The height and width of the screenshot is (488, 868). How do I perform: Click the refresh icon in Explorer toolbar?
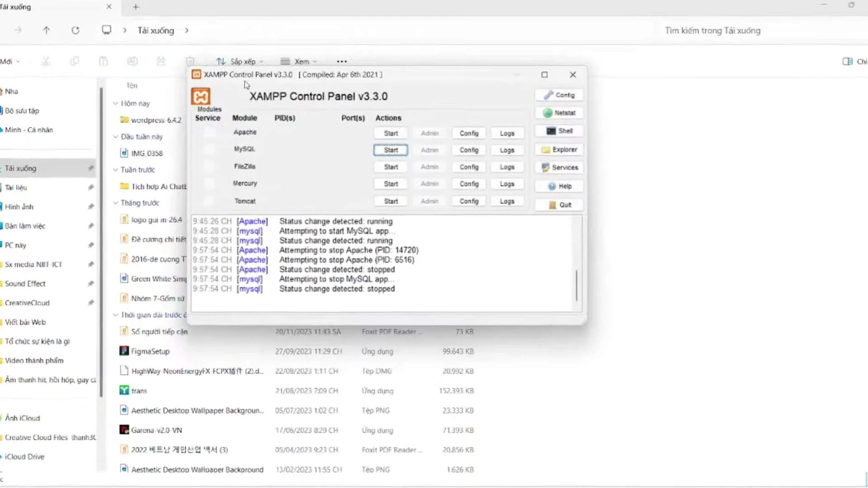pos(75,30)
